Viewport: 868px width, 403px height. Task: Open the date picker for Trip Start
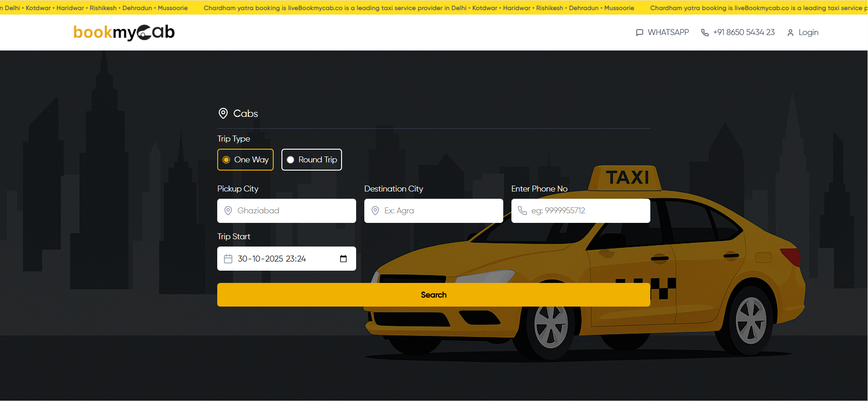(343, 259)
